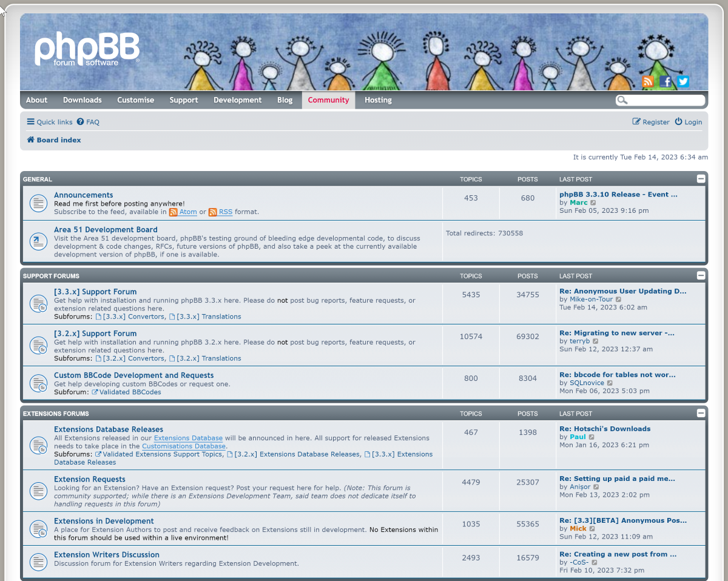The image size is (728, 581).
Task: Click the RSS format orange icon
Action: (x=212, y=212)
